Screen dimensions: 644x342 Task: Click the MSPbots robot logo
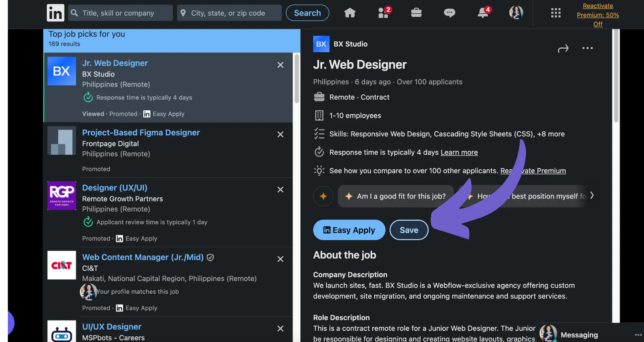click(x=61, y=331)
